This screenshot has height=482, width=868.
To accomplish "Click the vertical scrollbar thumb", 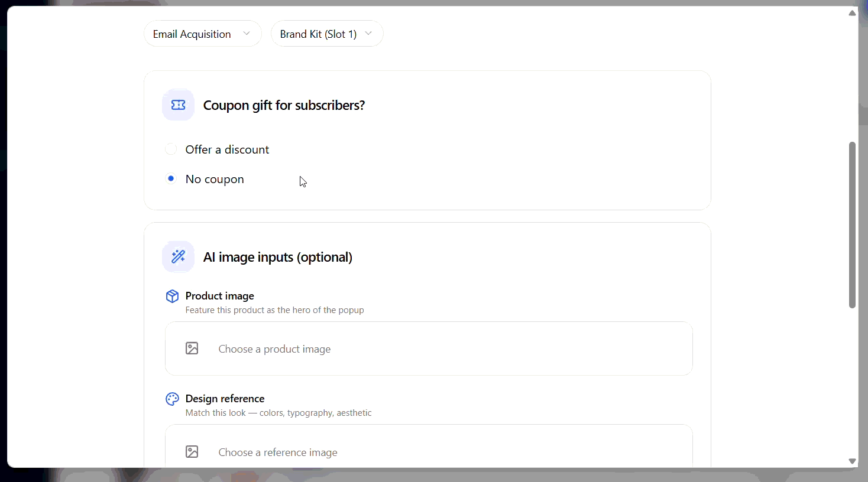I will (852, 225).
